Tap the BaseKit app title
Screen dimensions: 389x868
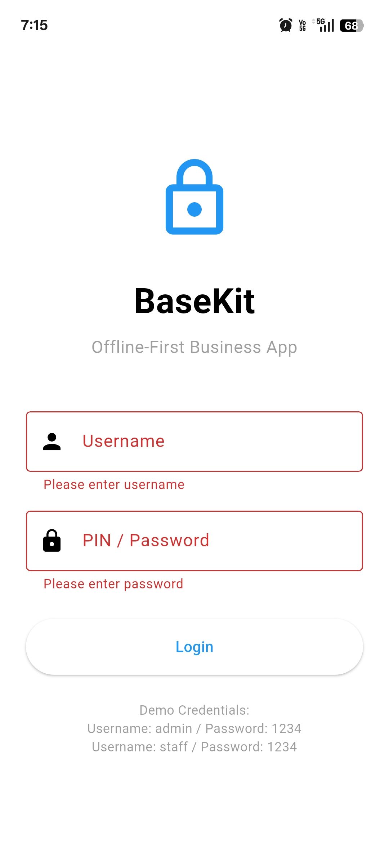point(194,301)
